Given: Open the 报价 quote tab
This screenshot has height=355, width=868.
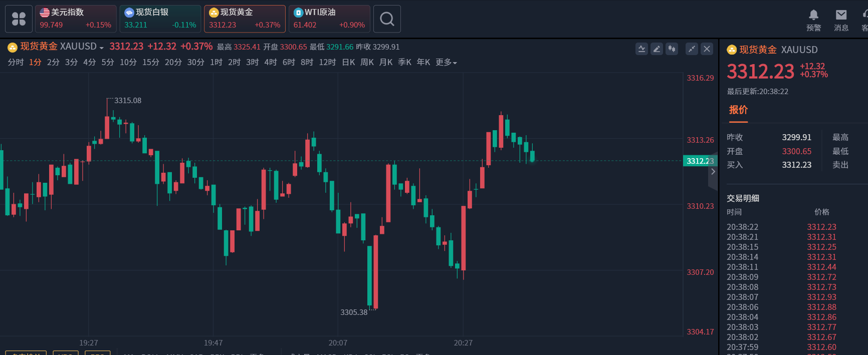Looking at the screenshot, I should (738, 110).
